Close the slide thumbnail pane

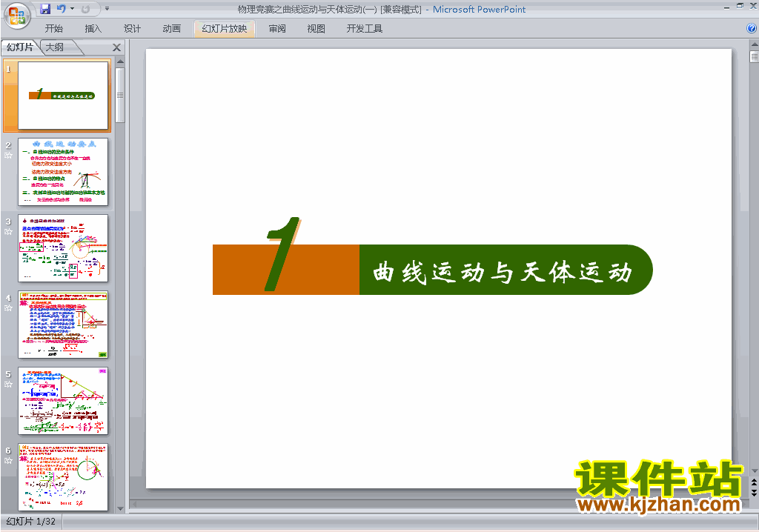pos(116,47)
